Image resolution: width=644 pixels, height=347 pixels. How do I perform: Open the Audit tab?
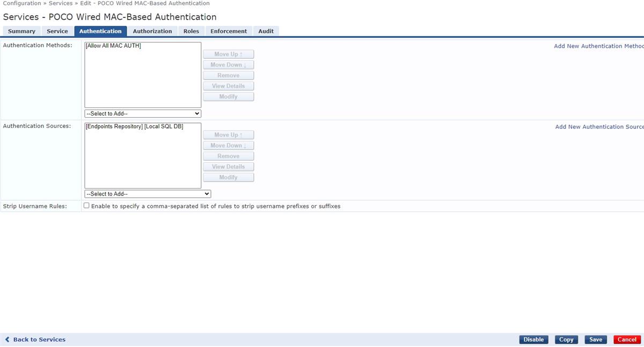tap(266, 31)
